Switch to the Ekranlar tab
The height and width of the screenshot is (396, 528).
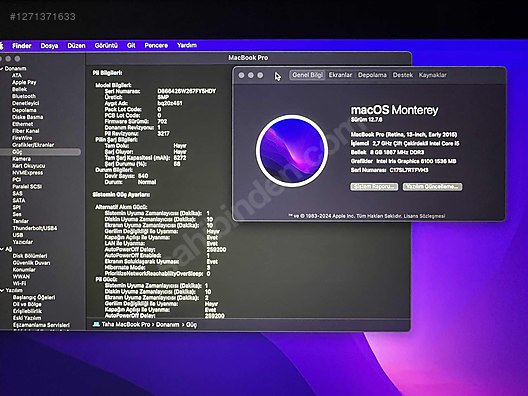tap(340, 75)
